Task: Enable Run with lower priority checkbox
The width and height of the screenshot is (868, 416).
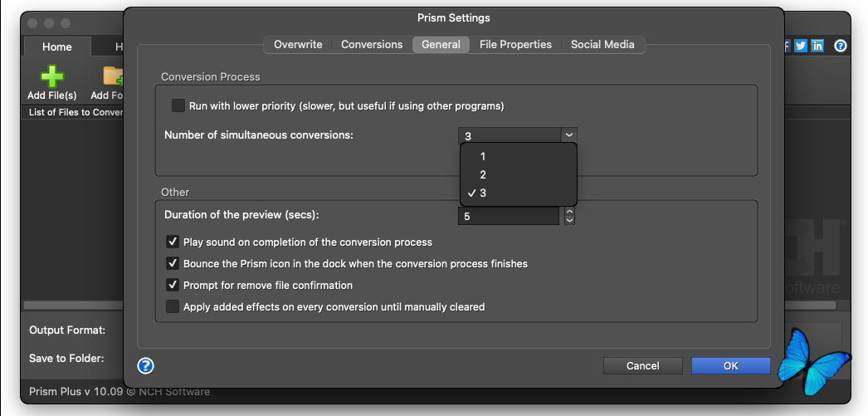Action: pyautogui.click(x=178, y=105)
